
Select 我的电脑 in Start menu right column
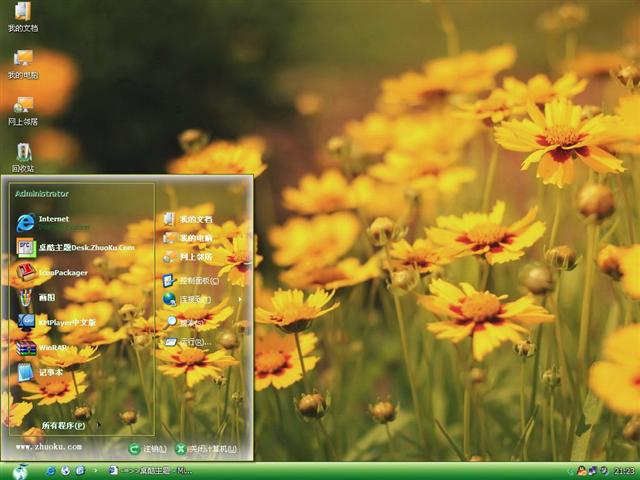(188, 238)
